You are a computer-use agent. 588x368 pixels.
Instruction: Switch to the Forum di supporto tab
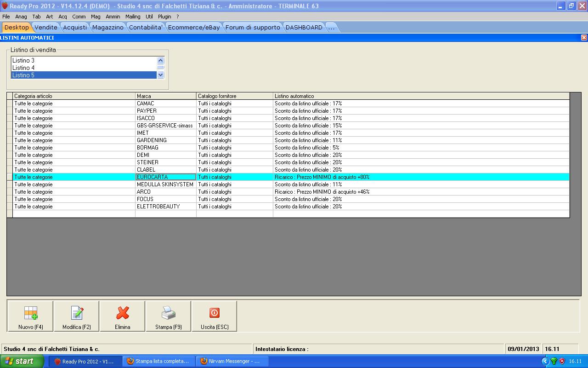coord(253,27)
